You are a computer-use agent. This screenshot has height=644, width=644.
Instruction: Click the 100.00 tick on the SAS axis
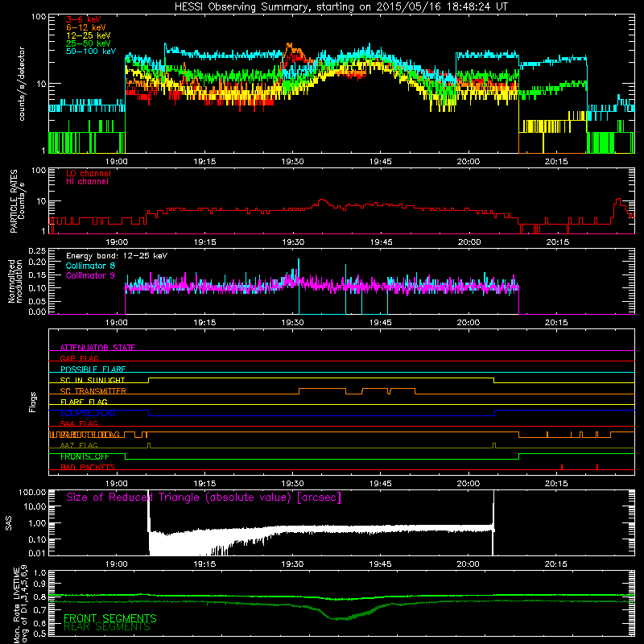coord(32,492)
